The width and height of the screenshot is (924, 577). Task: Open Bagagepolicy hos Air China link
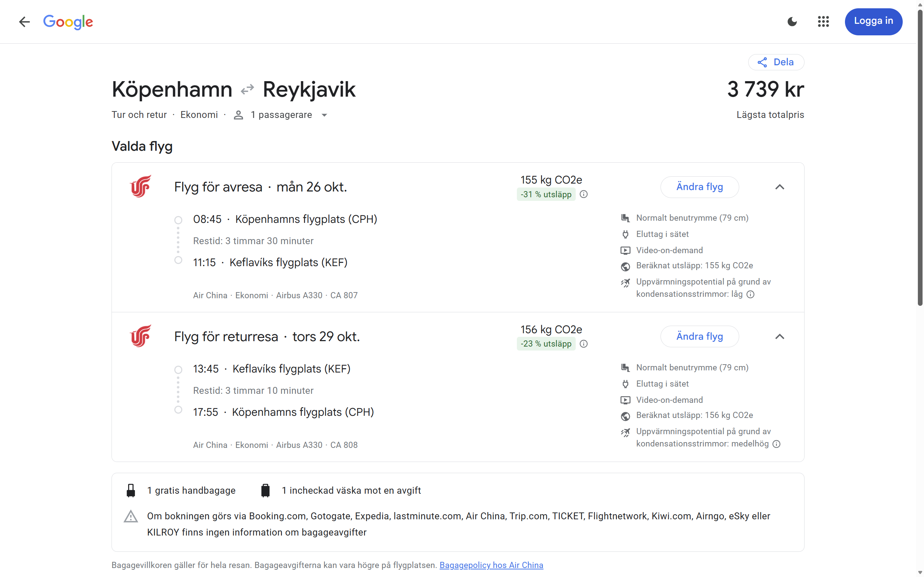[491, 565]
